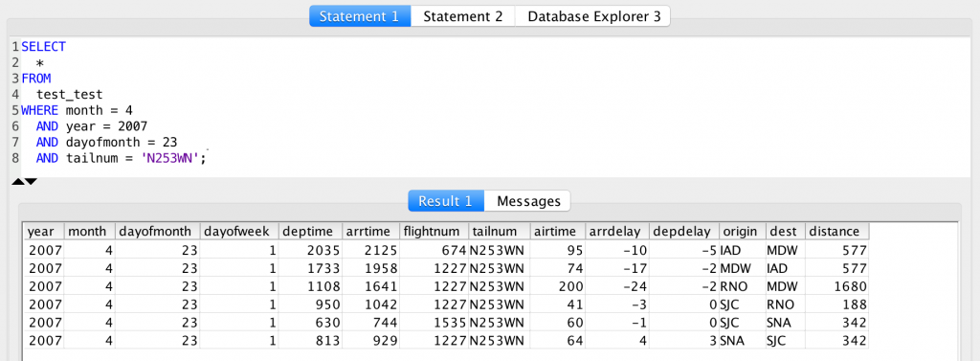The width and height of the screenshot is (980, 361).
Task: Select arrtime cell 1641
Action: [371, 286]
